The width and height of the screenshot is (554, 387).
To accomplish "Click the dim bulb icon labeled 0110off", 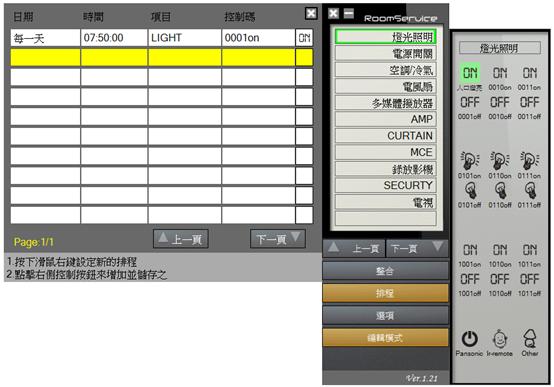I will tap(499, 191).
